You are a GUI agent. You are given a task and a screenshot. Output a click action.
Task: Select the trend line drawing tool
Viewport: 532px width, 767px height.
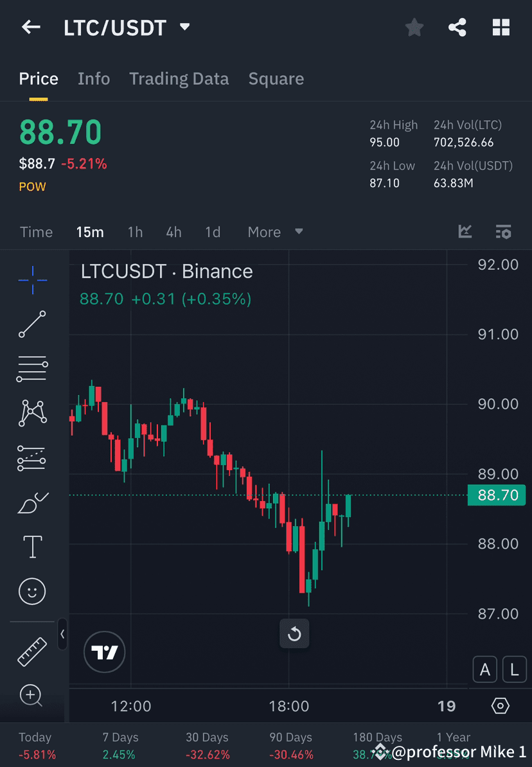(x=32, y=324)
